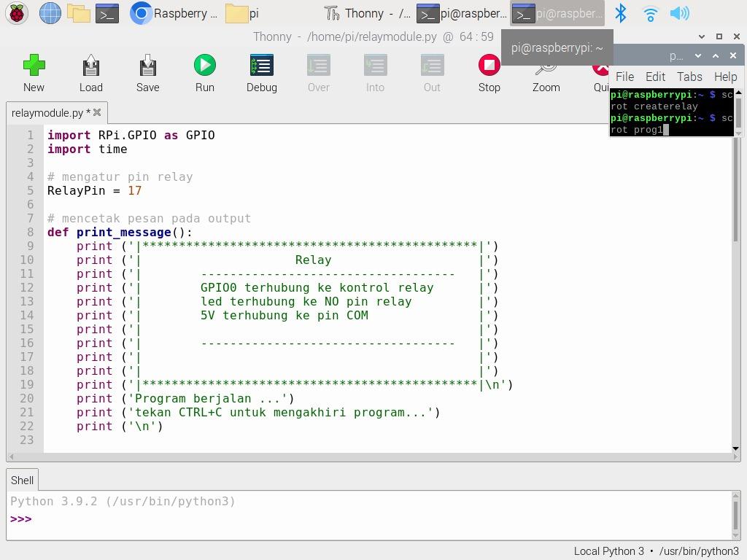Open the Wi-Fi network tray menu
The width and height of the screenshot is (747, 560).
pos(650,13)
